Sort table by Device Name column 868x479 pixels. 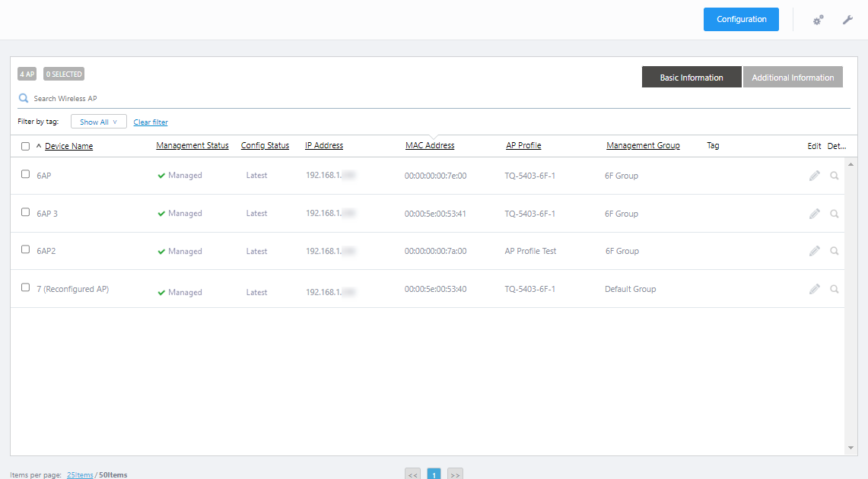pyautogui.click(x=68, y=146)
